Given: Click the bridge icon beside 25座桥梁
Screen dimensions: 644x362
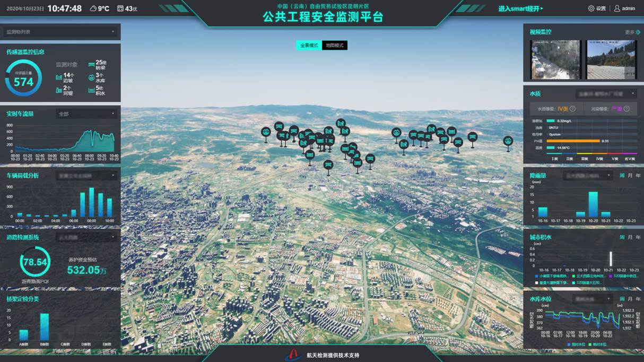Looking at the screenshot, I should [x=91, y=64].
